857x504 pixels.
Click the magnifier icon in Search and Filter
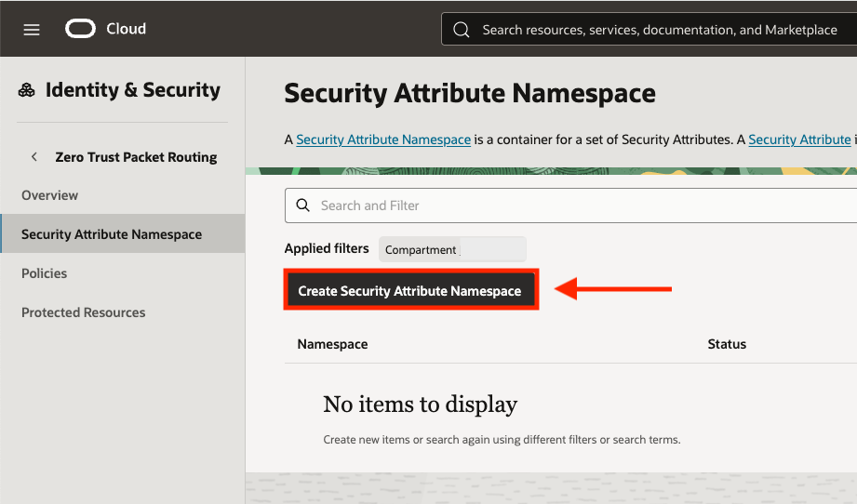302,206
